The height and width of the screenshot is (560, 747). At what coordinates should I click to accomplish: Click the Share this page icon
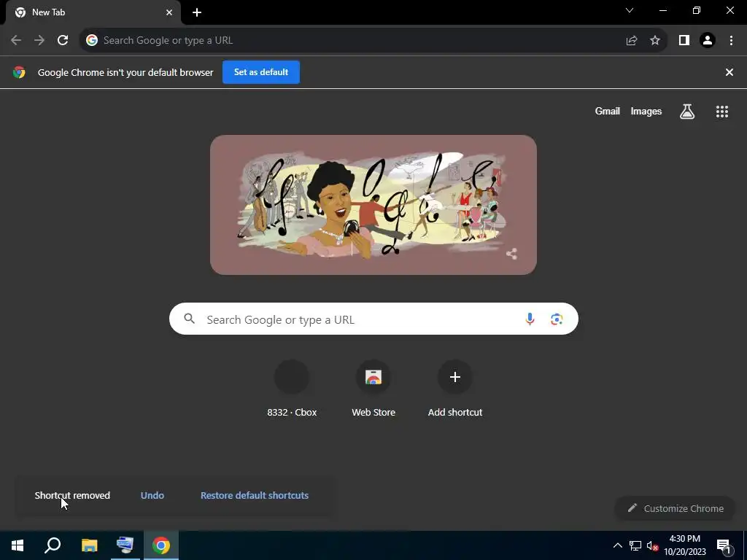[632, 41]
